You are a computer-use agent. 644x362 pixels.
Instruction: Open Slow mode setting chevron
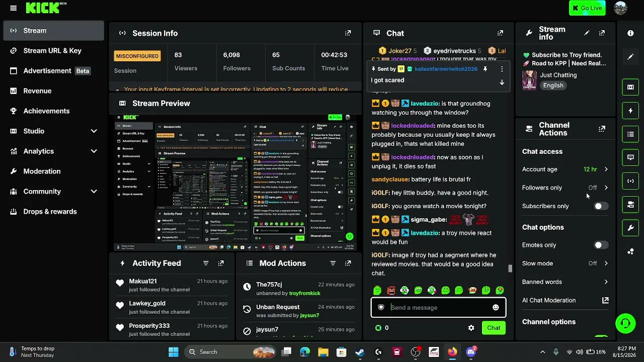point(606,263)
